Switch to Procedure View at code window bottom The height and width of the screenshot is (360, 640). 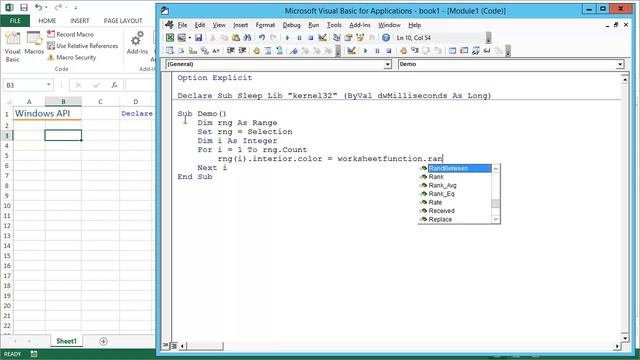[165, 345]
